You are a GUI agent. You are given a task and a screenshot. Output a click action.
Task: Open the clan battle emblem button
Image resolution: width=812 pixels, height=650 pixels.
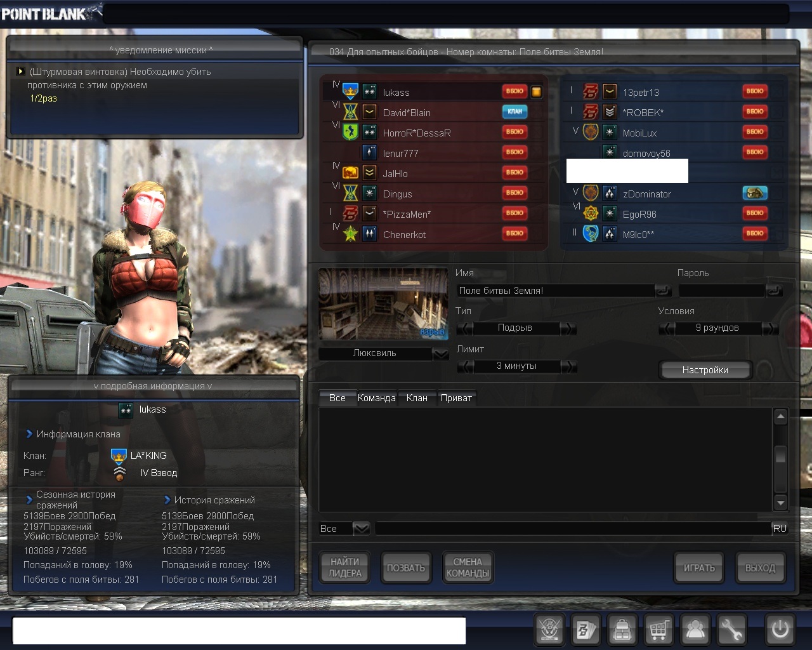click(x=549, y=630)
